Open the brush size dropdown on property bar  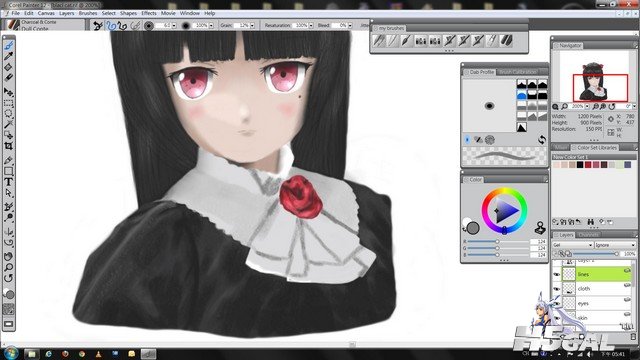click(x=174, y=26)
